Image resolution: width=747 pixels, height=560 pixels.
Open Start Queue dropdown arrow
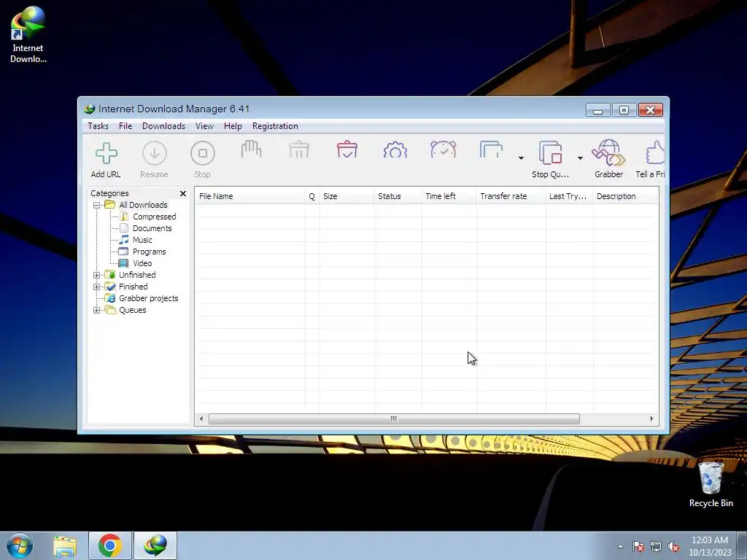point(521,158)
